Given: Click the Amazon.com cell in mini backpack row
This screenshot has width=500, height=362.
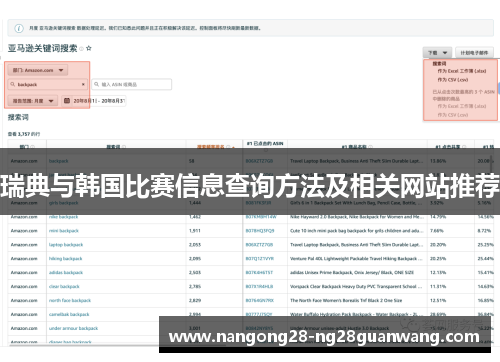Looking at the screenshot, I should click(24, 231).
